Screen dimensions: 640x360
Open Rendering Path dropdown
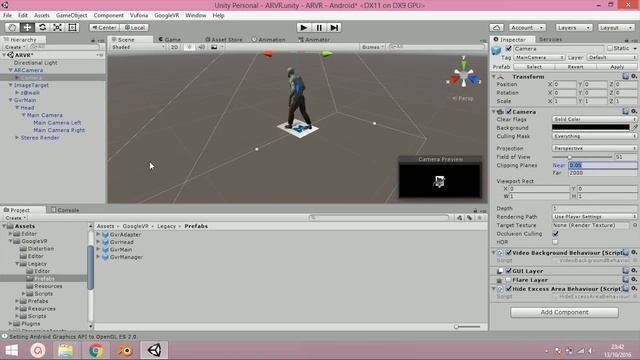point(594,216)
